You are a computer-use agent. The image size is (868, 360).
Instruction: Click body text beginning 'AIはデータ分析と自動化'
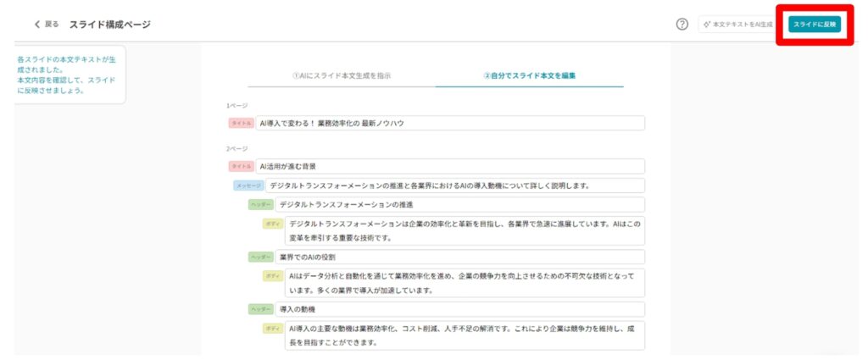coord(465,283)
